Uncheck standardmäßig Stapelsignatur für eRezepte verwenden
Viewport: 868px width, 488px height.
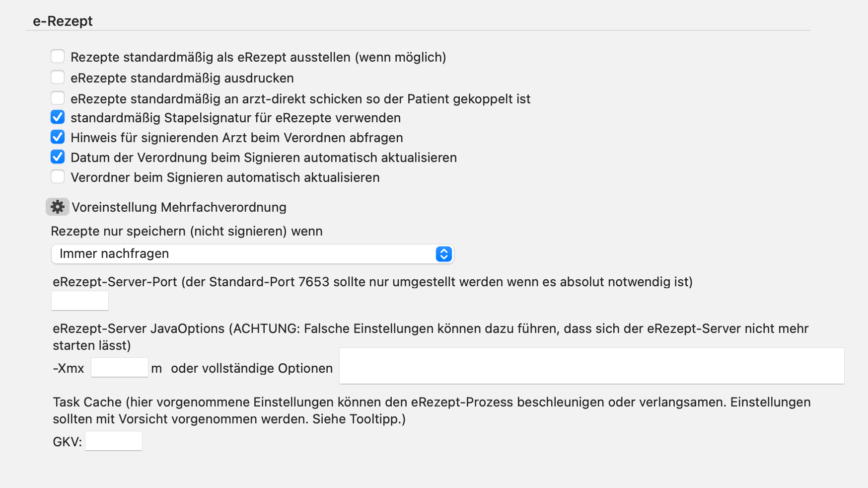coord(58,117)
